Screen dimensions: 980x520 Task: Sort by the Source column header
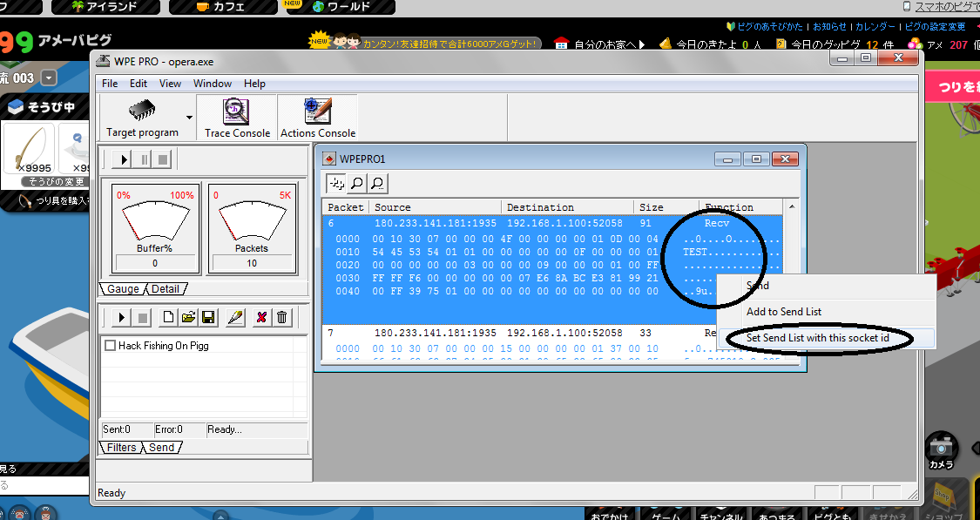tap(435, 207)
